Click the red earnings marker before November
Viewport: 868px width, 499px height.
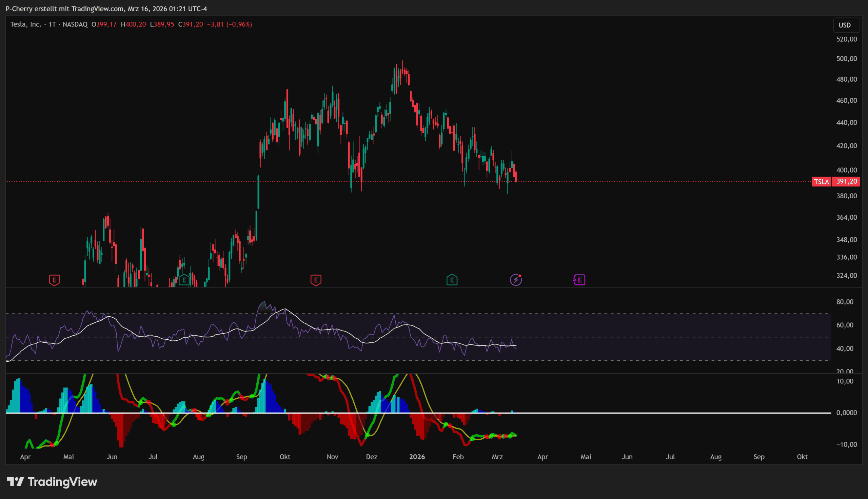point(316,280)
